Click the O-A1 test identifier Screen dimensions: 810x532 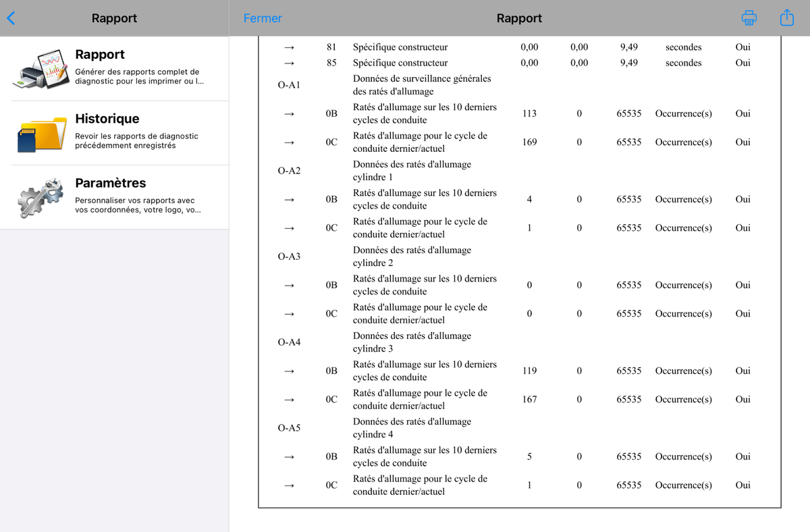pos(289,85)
